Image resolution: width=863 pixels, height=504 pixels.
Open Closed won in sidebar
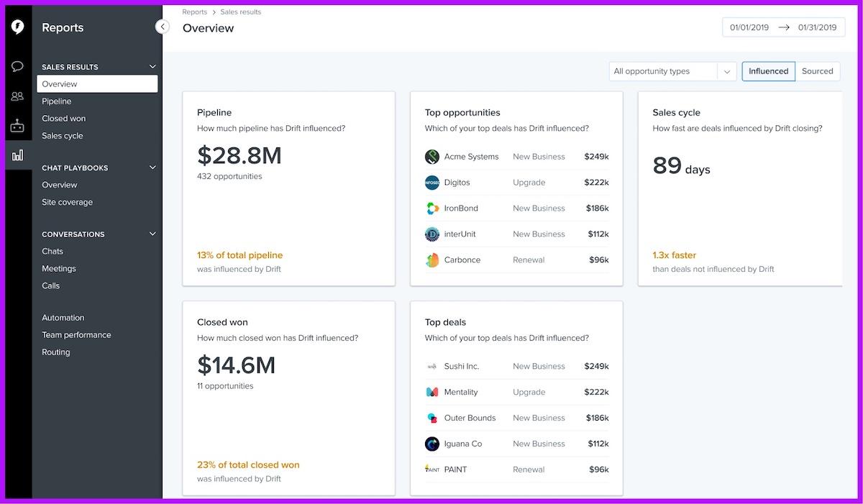pyautogui.click(x=63, y=119)
